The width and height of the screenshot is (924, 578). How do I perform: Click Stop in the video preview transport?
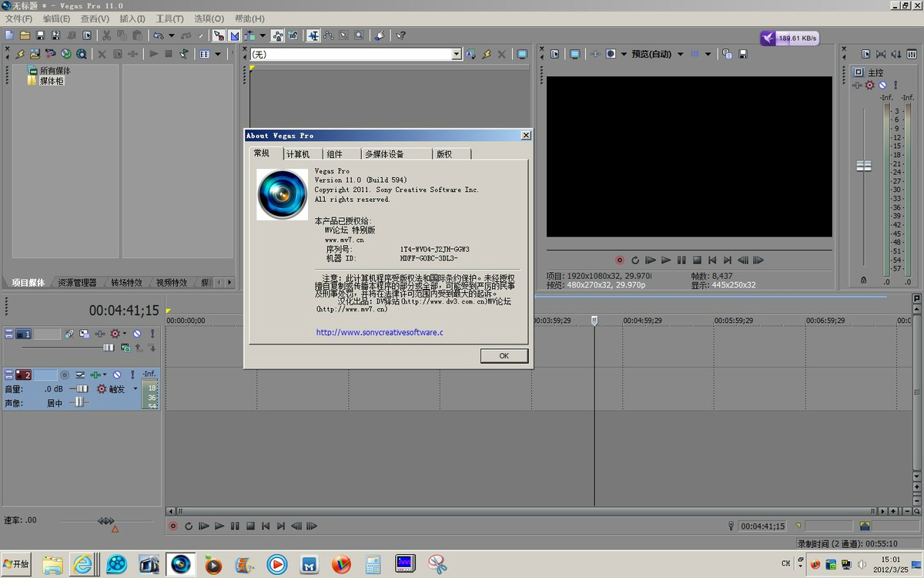(x=697, y=260)
